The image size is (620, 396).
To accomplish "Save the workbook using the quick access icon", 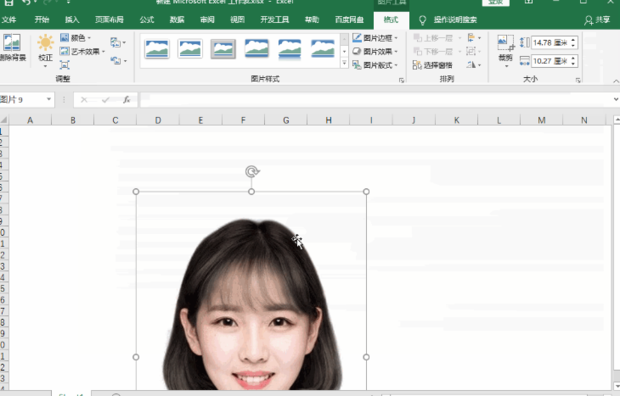I will (9, 2).
